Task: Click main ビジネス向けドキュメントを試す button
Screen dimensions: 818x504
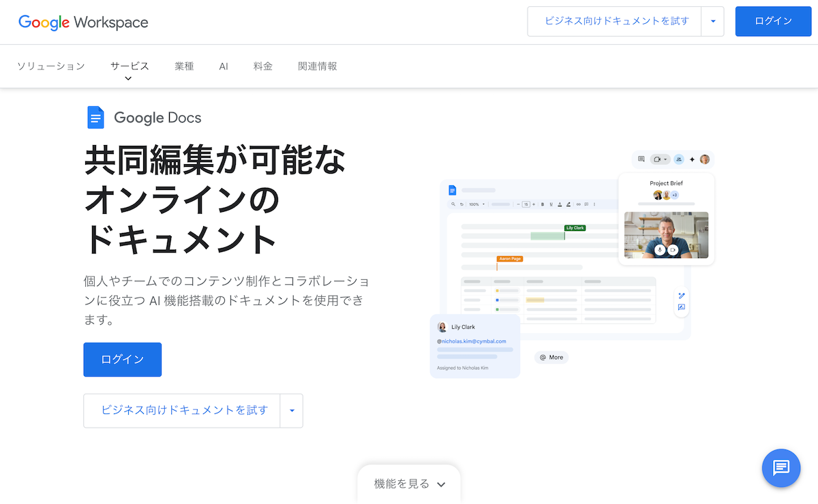Action: point(182,411)
